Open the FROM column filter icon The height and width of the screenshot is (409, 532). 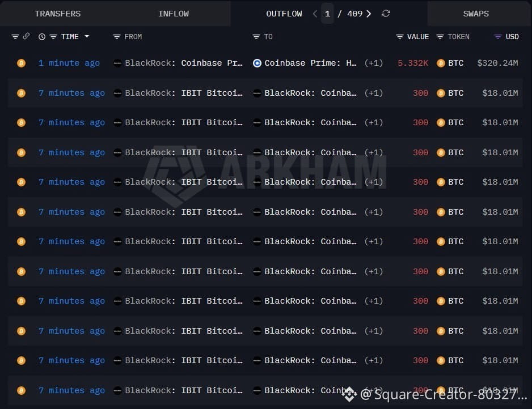pyautogui.click(x=117, y=37)
